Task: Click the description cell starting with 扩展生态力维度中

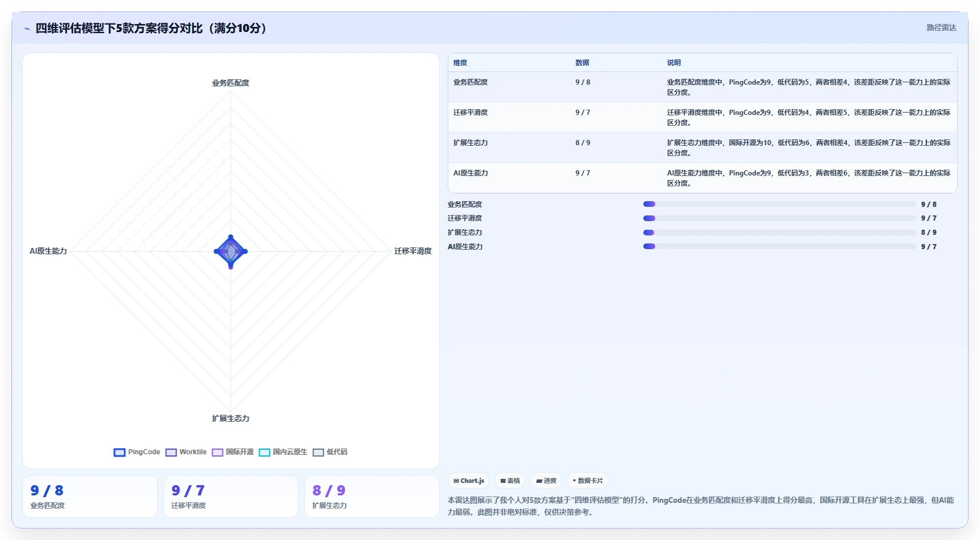Action: pos(808,147)
